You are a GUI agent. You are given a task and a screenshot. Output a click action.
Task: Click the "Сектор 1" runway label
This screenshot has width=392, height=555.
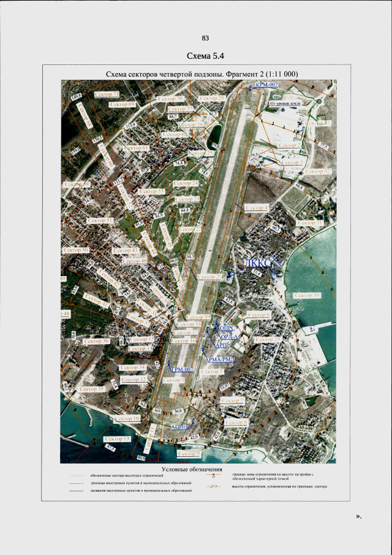(x=174, y=380)
